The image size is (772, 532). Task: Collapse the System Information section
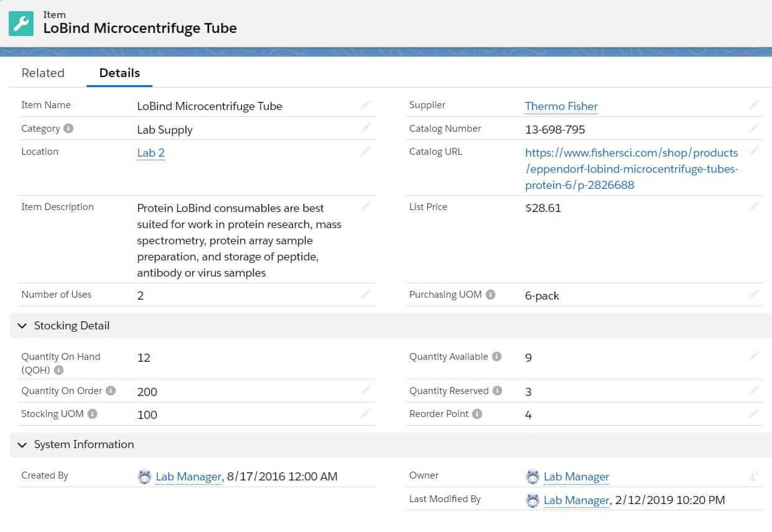point(23,444)
